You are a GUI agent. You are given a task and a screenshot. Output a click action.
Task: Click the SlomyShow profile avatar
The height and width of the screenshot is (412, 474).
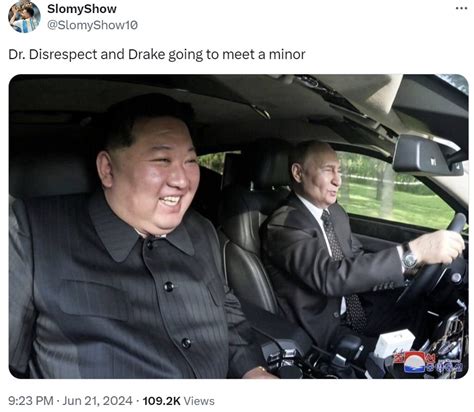tap(24, 16)
